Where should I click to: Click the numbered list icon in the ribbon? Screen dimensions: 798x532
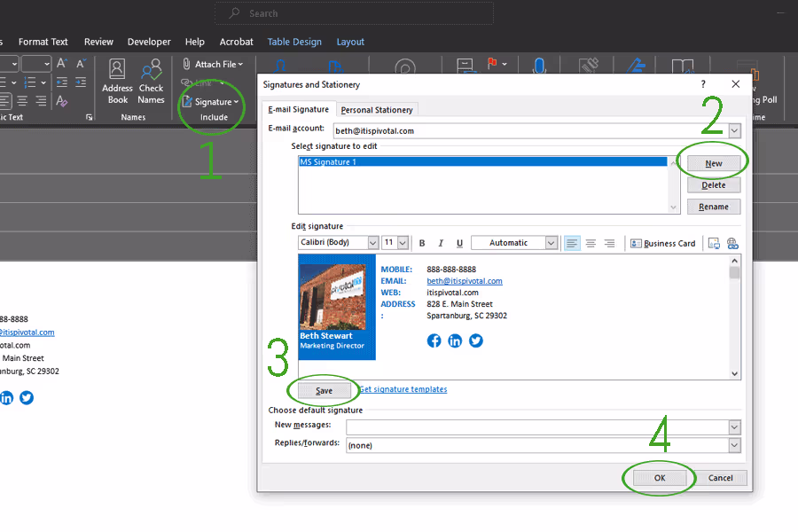pos(30,82)
